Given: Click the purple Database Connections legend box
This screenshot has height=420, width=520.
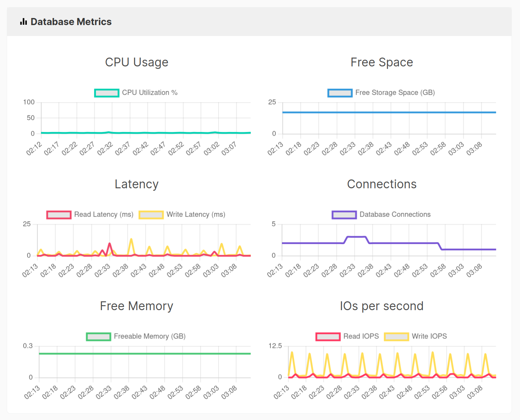Looking at the screenshot, I should [x=344, y=215].
